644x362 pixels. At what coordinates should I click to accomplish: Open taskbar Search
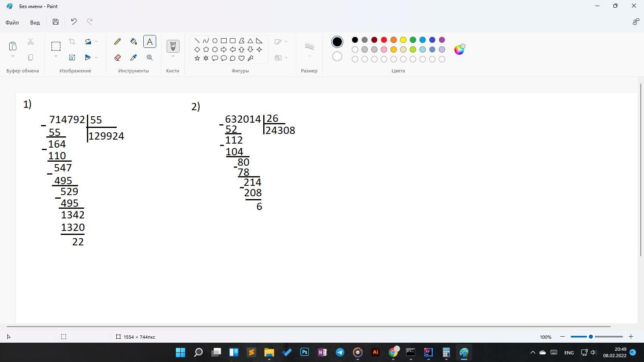tap(198, 352)
